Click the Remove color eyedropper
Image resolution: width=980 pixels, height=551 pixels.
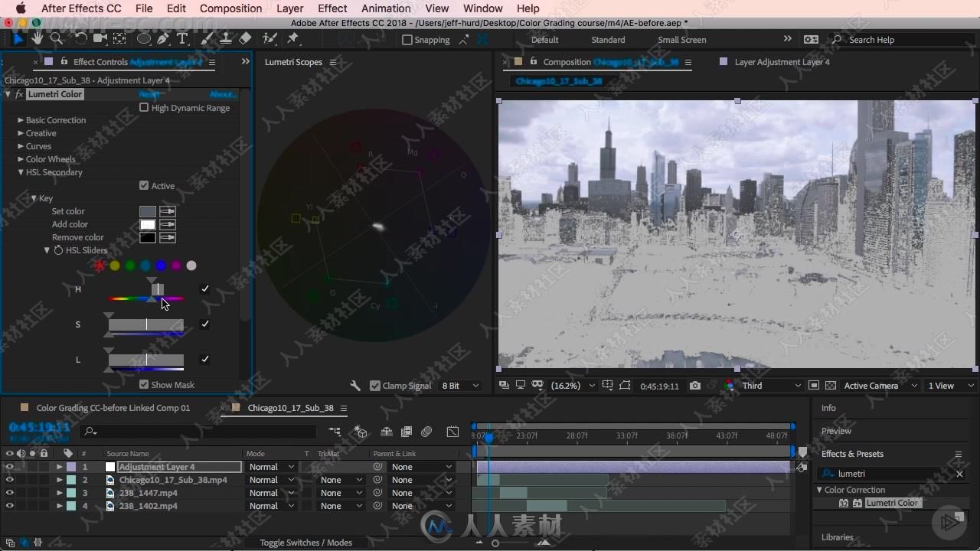point(167,237)
